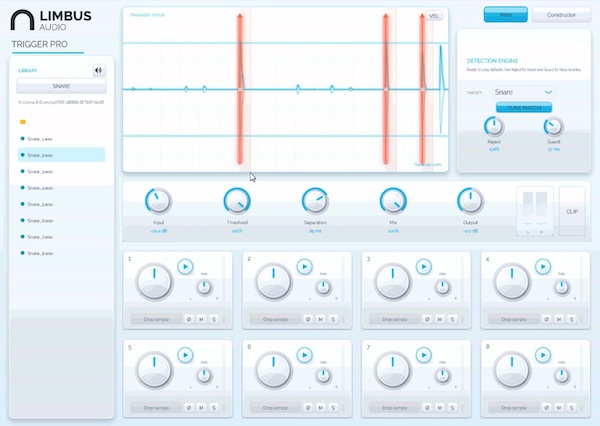Solo slot 8 with the S button
Image resolution: width=600 pixels, height=426 pixels.
coord(572,408)
